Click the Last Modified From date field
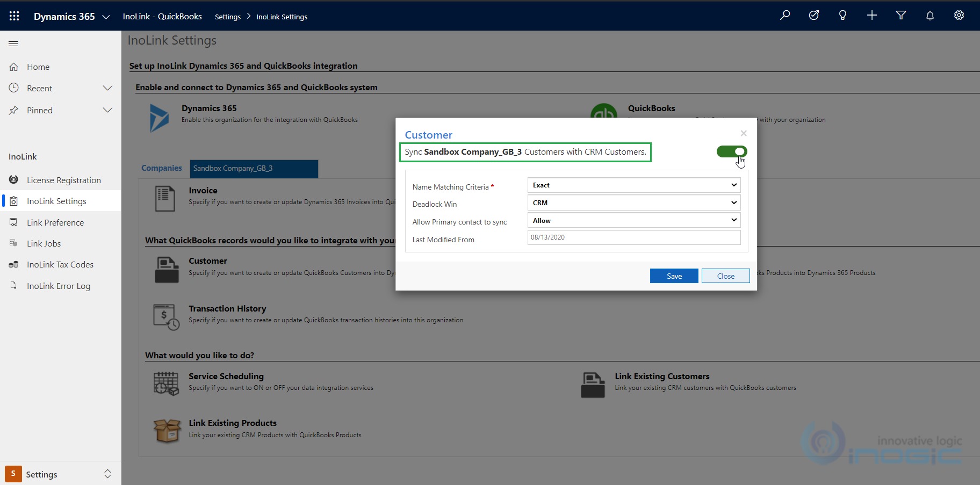980x485 pixels. click(634, 237)
